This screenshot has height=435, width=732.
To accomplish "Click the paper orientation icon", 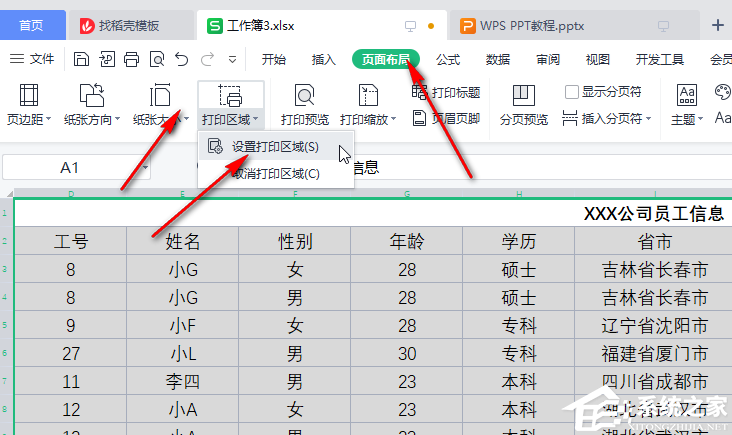I will 92,96.
